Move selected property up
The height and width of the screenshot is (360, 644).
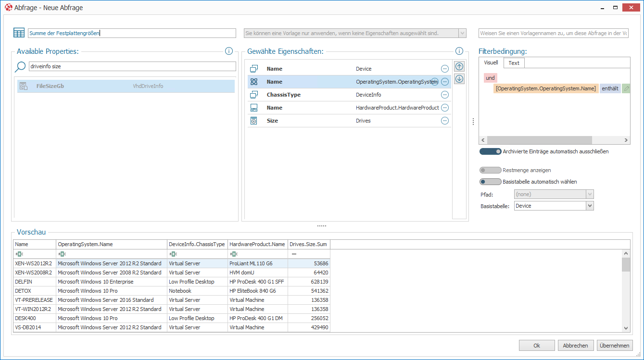459,67
